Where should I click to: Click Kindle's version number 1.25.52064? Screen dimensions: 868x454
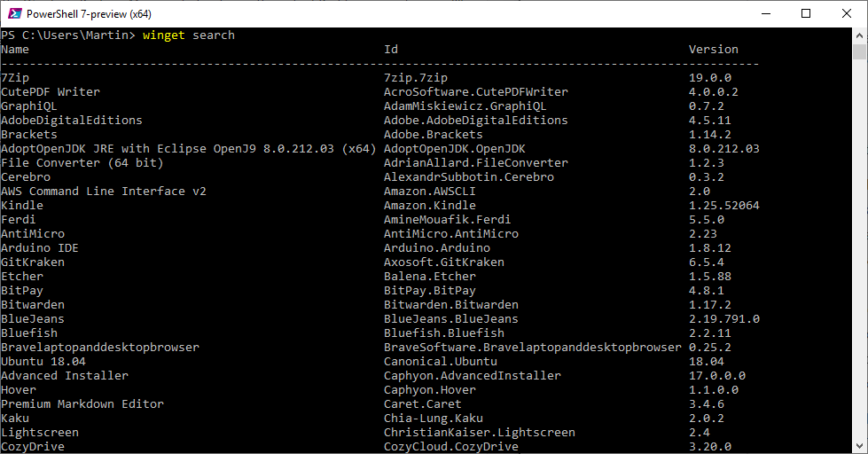pos(723,206)
